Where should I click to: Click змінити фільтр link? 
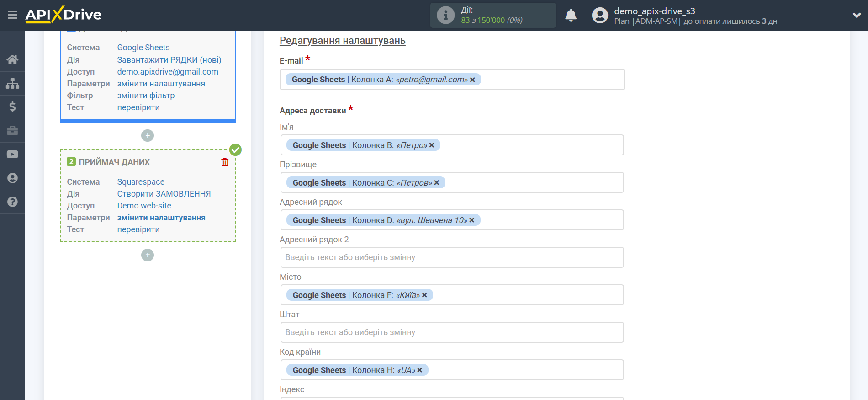click(x=146, y=96)
